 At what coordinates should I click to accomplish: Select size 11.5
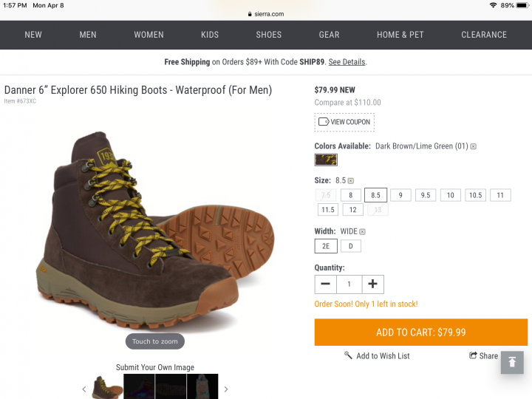tap(328, 210)
